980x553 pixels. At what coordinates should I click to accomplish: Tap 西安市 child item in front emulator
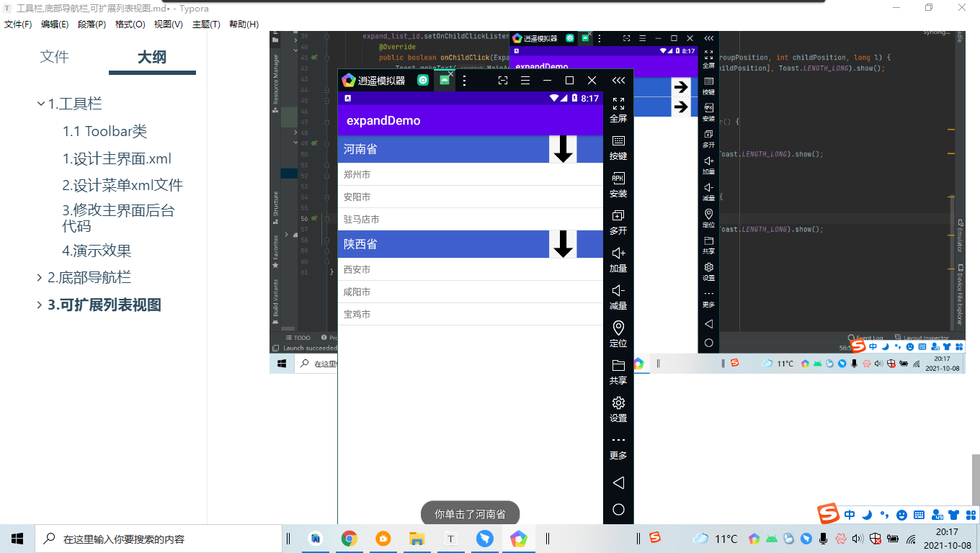[471, 269]
